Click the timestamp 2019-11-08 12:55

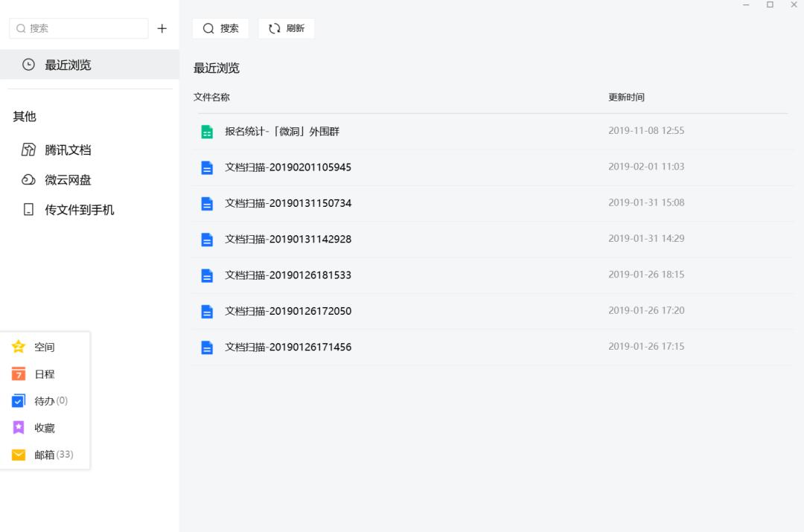[646, 131]
